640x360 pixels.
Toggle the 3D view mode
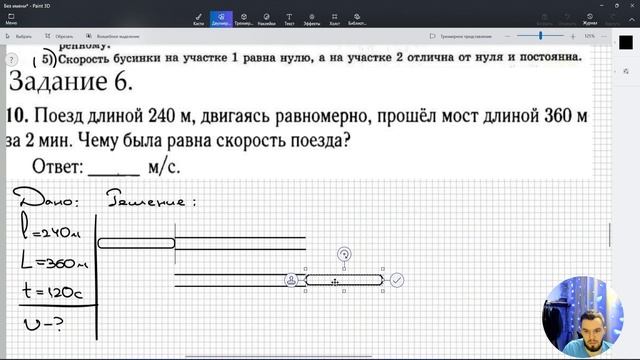[x=461, y=36]
